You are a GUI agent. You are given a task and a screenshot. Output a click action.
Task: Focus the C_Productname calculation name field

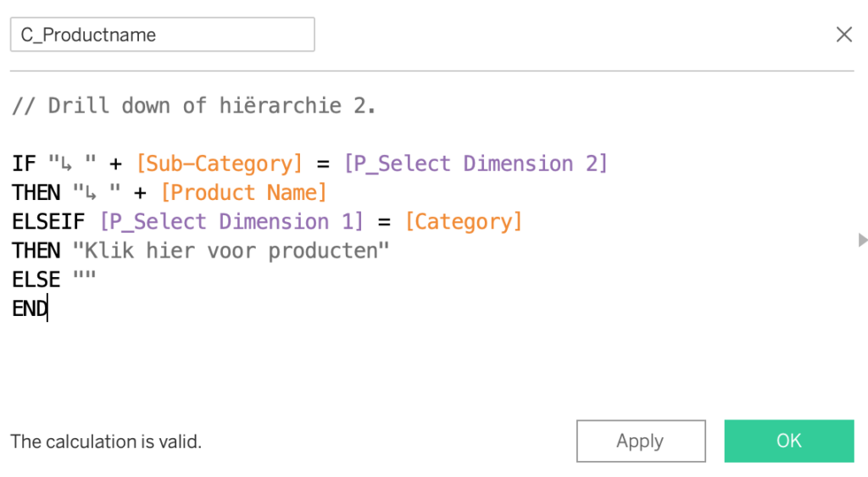[163, 35]
